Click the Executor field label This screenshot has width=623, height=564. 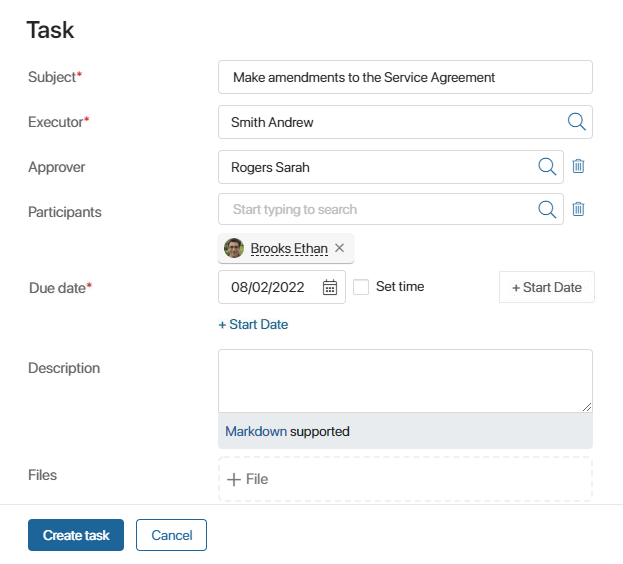[x=58, y=122]
